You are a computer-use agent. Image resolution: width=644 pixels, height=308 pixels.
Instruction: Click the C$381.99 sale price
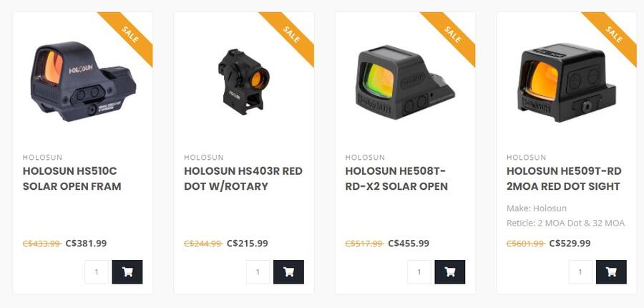coord(87,243)
